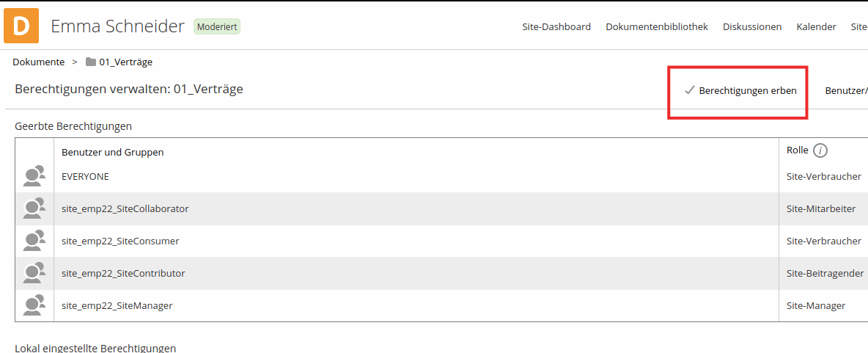Click the site_emp22_SiteConsumer group icon
Image resolution: width=868 pixels, height=353 pixels.
34,241
